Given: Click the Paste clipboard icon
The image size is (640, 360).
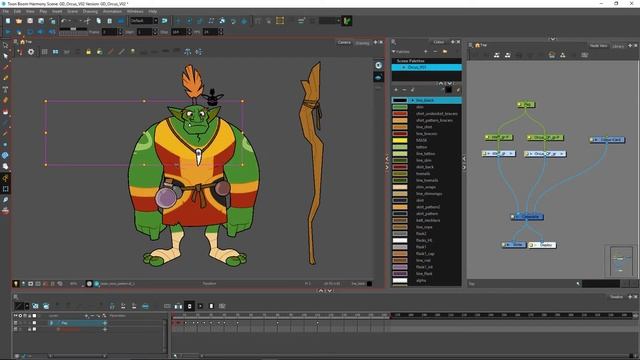Looking at the screenshot, I should [x=109, y=21].
